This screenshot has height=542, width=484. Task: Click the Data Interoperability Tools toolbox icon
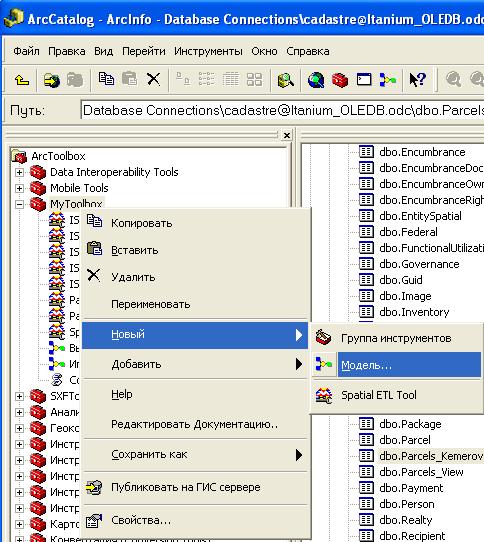tap(38, 172)
